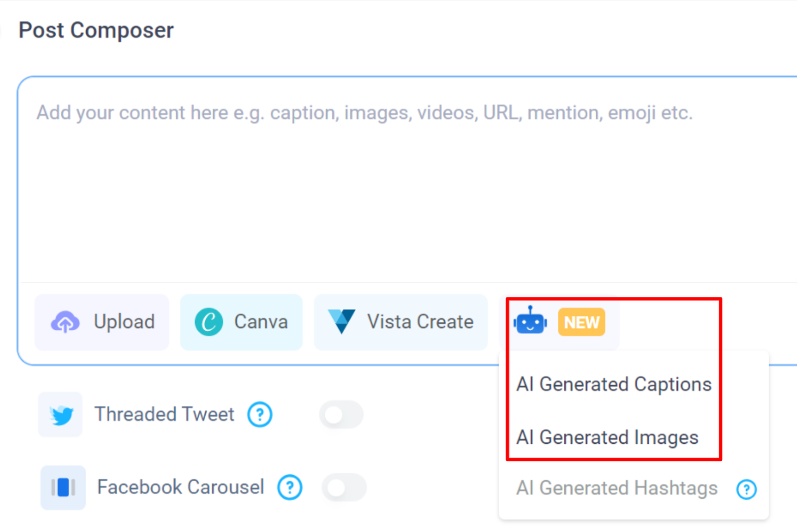Image resolution: width=797 pixels, height=532 pixels.
Task: Click the Facebook Carousel icon
Action: [63, 487]
